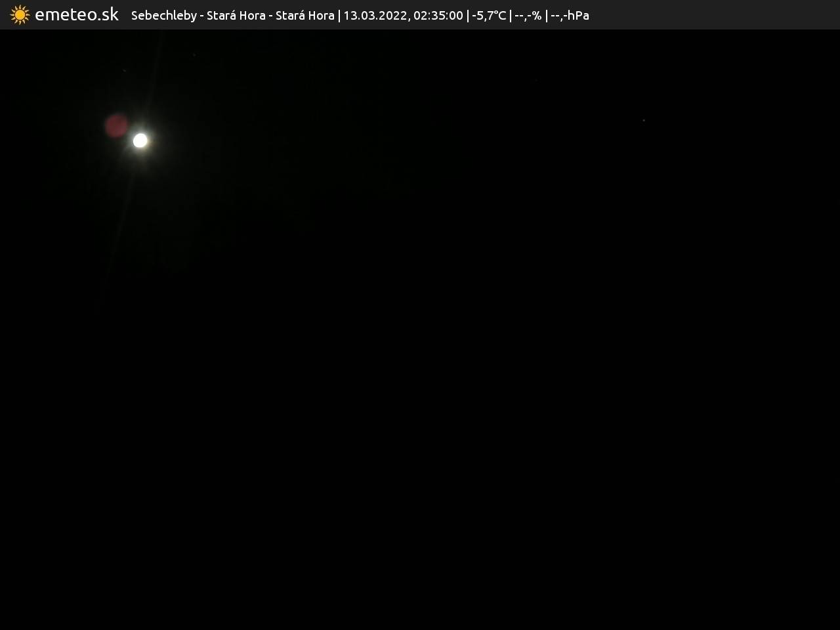
Task: Click the second Stará Hora label
Action: (x=304, y=15)
